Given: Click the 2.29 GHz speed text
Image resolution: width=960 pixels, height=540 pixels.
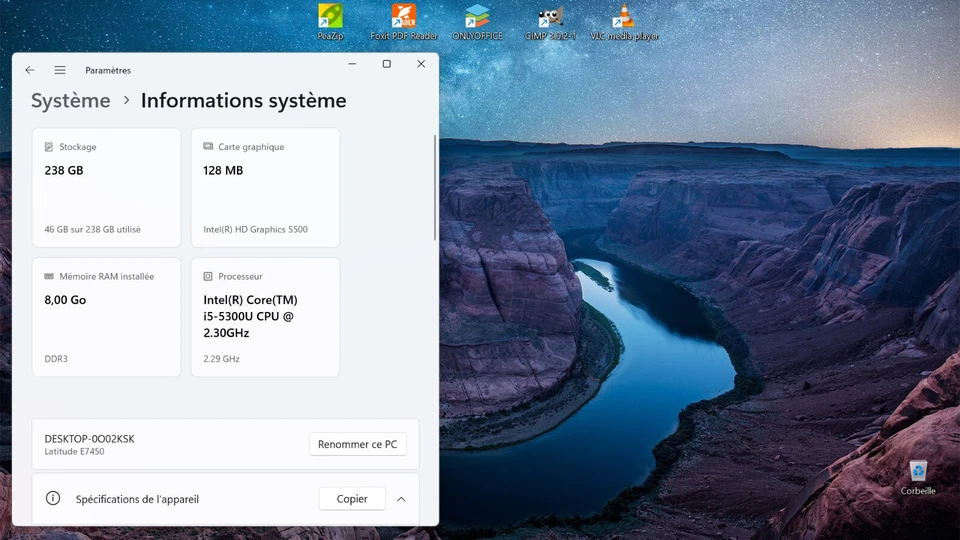Looking at the screenshot, I should (221, 359).
